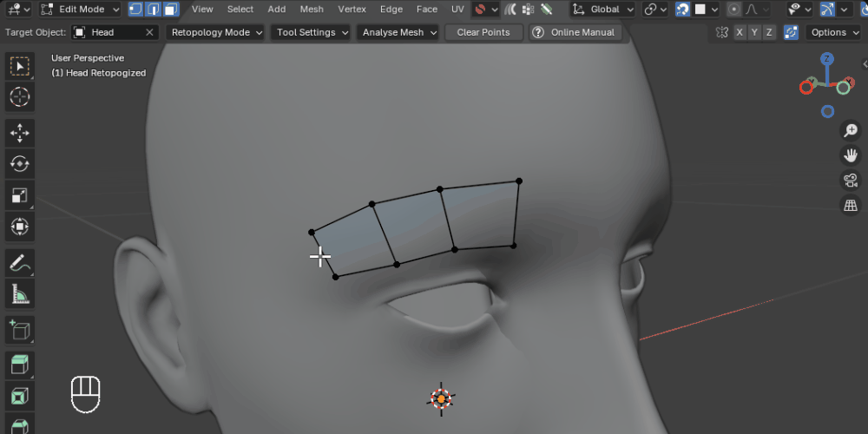Select the Select Box tool
868x434 pixels.
click(x=20, y=67)
